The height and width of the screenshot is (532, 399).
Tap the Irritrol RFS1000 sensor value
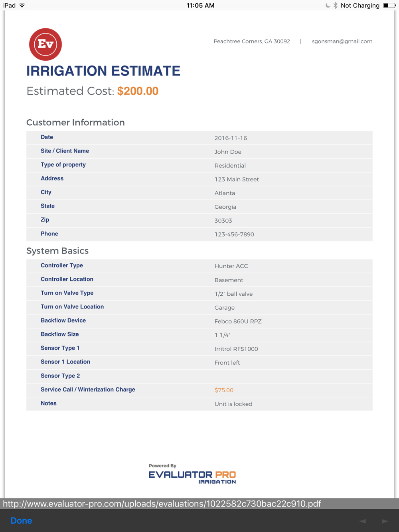click(x=236, y=349)
